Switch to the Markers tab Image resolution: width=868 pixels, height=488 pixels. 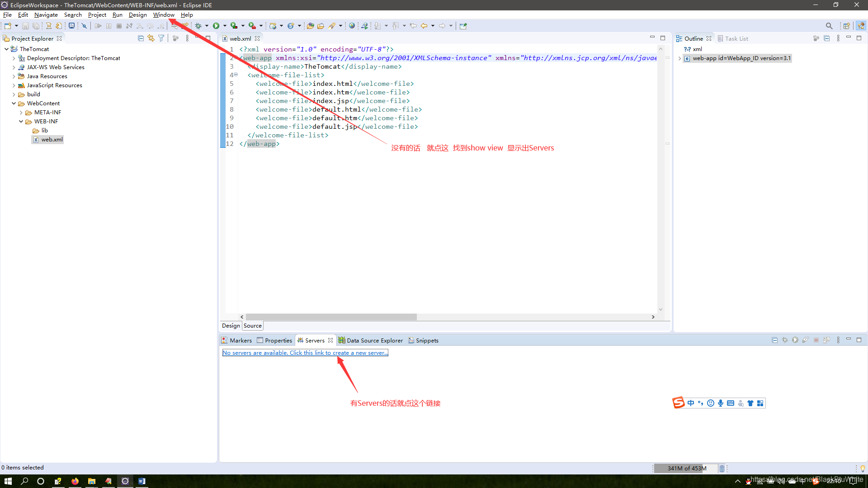[x=236, y=340]
